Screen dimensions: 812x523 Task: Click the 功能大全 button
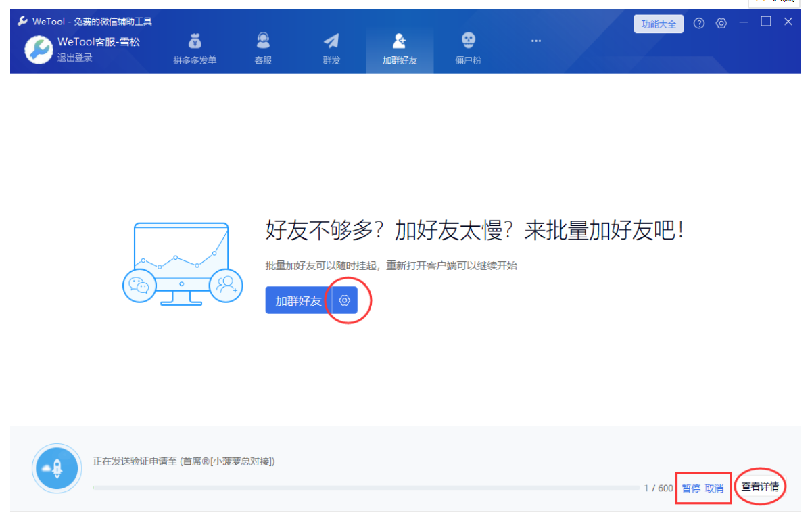pos(659,24)
